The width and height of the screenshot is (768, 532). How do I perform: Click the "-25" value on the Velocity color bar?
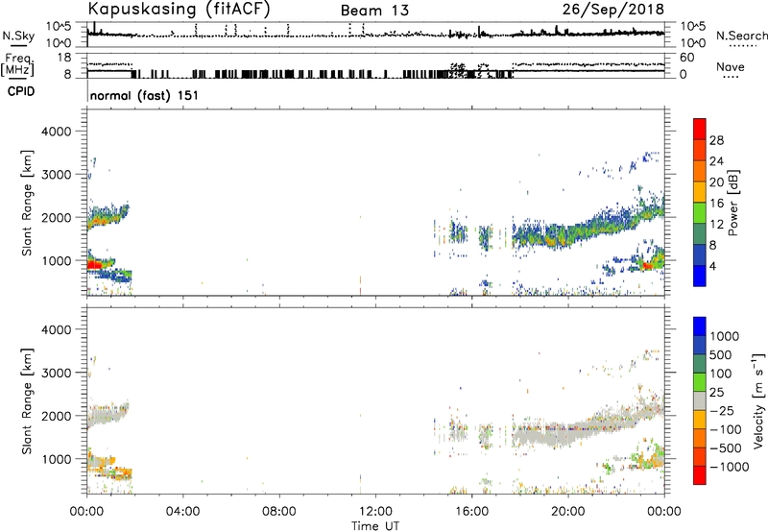coord(722,410)
